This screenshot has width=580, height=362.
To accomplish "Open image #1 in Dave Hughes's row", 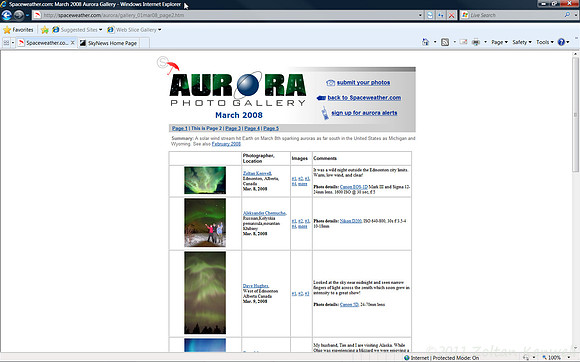I will 294,294.
